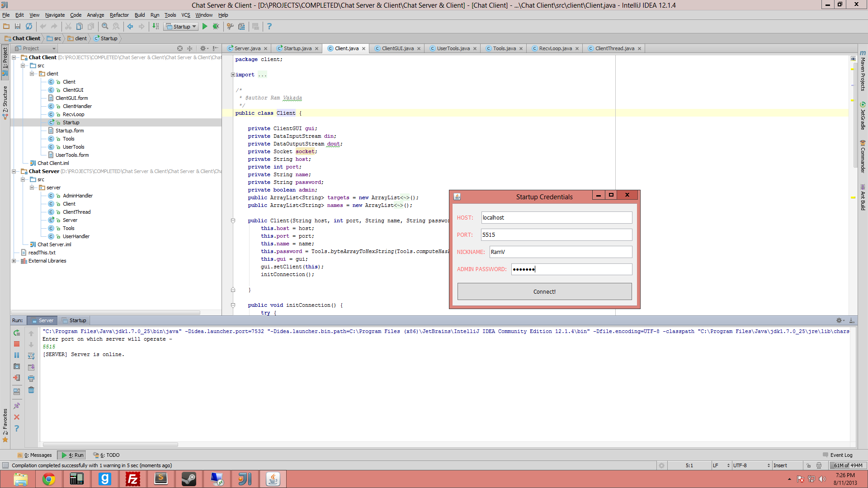Viewport: 868px width, 488px height.
Task: Run the Startup configuration with the green arrow
Action: click(x=205, y=27)
